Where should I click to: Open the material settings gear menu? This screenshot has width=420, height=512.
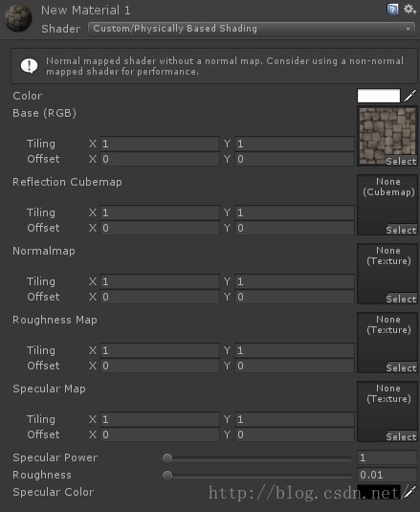click(x=409, y=10)
